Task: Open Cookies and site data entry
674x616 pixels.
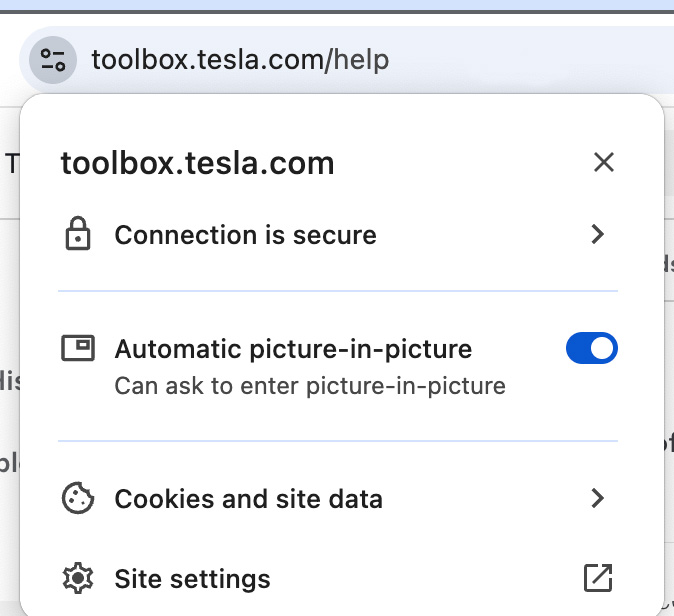Action: 338,499
